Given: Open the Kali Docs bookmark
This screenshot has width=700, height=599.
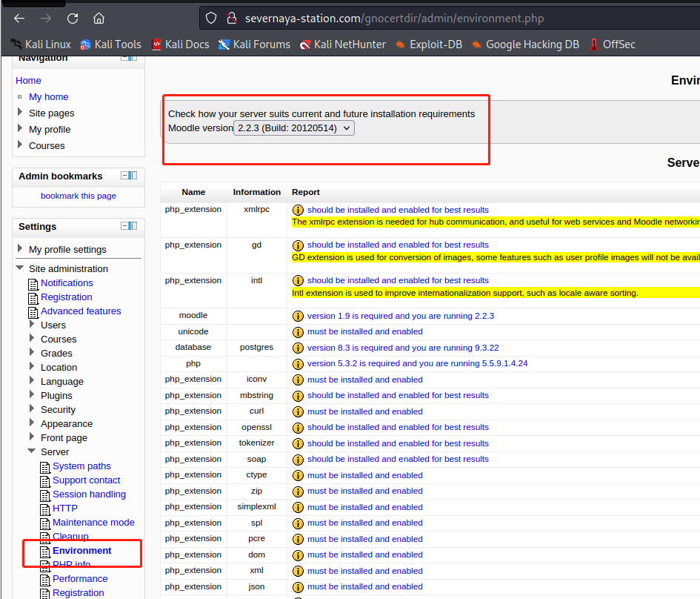Looking at the screenshot, I should click(x=181, y=44).
